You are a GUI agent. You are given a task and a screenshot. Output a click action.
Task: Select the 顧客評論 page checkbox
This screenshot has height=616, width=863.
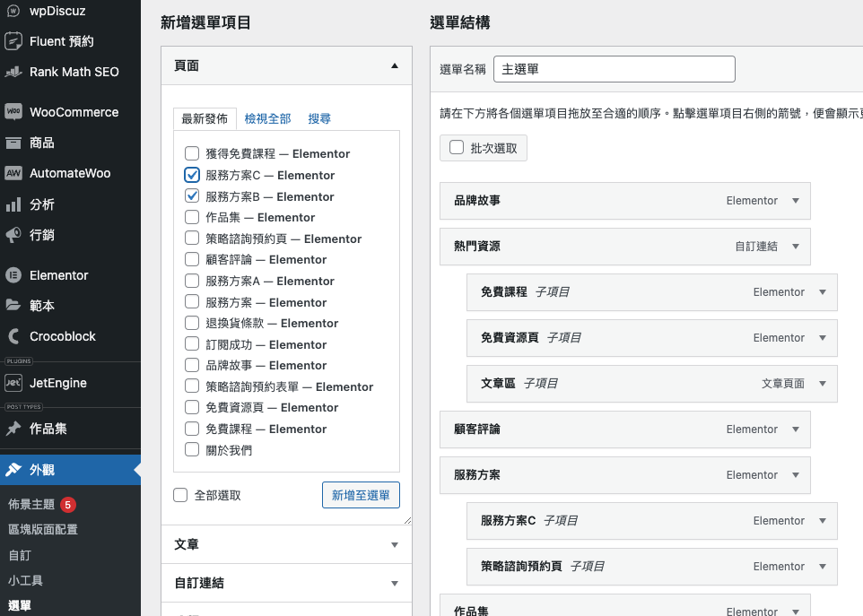point(192,259)
